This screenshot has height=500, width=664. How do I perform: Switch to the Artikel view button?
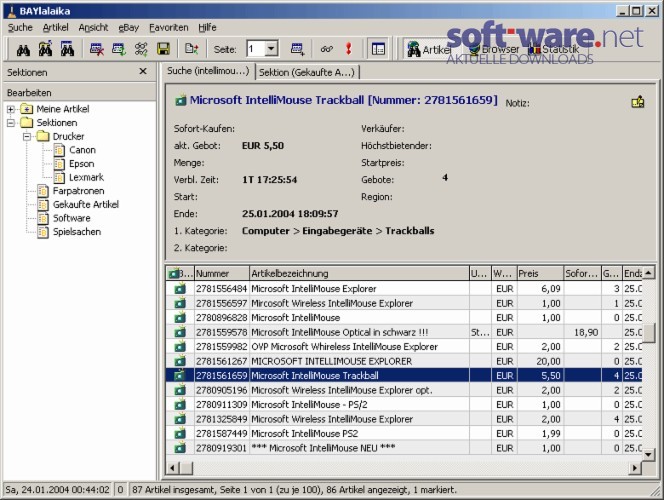click(429, 50)
